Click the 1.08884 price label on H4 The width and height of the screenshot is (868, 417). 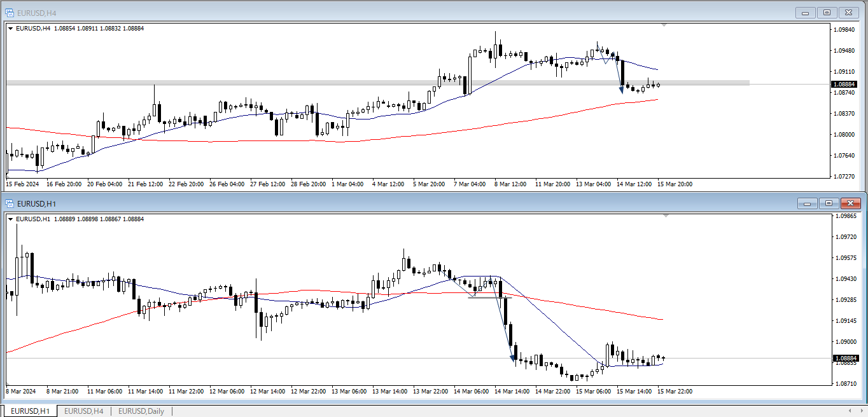coord(845,84)
